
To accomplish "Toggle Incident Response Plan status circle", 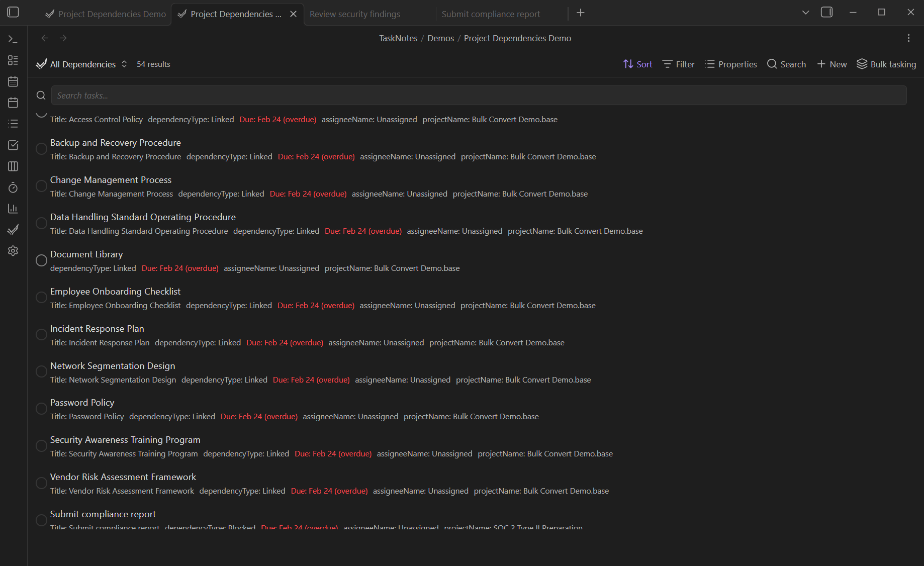I will pos(41,335).
